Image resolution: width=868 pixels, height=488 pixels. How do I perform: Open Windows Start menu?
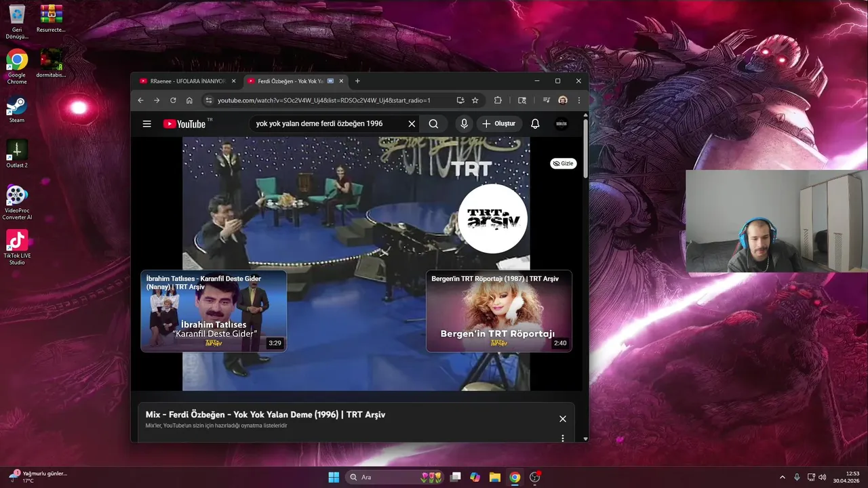(334, 477)
